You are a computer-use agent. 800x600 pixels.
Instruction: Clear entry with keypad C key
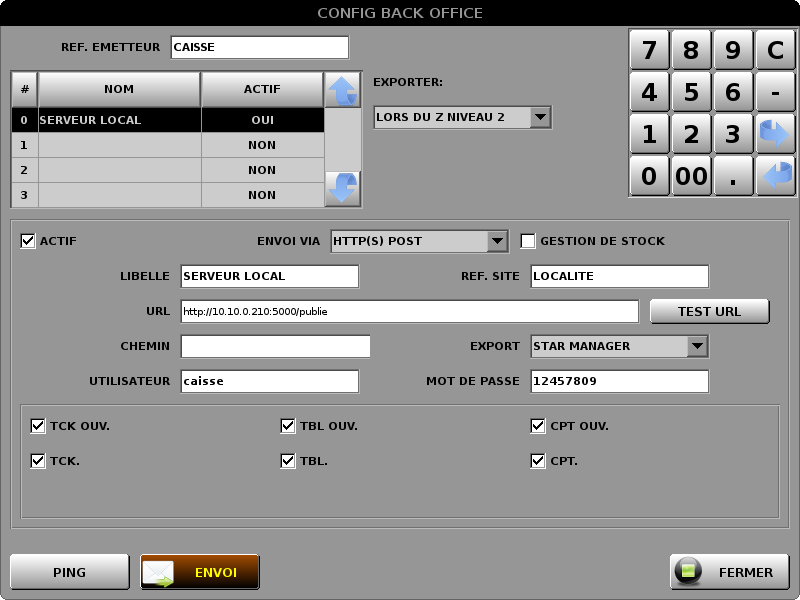coord(775,49)
